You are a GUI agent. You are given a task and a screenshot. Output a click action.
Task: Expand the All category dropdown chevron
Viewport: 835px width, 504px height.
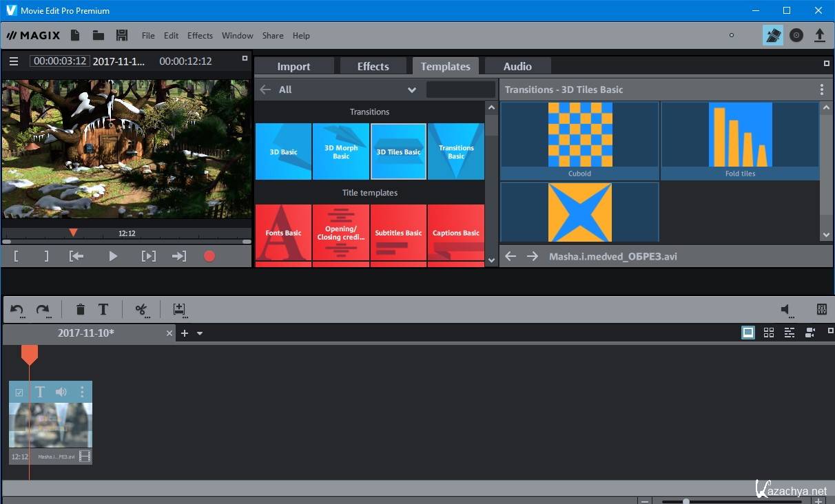(x=411, y=90)
